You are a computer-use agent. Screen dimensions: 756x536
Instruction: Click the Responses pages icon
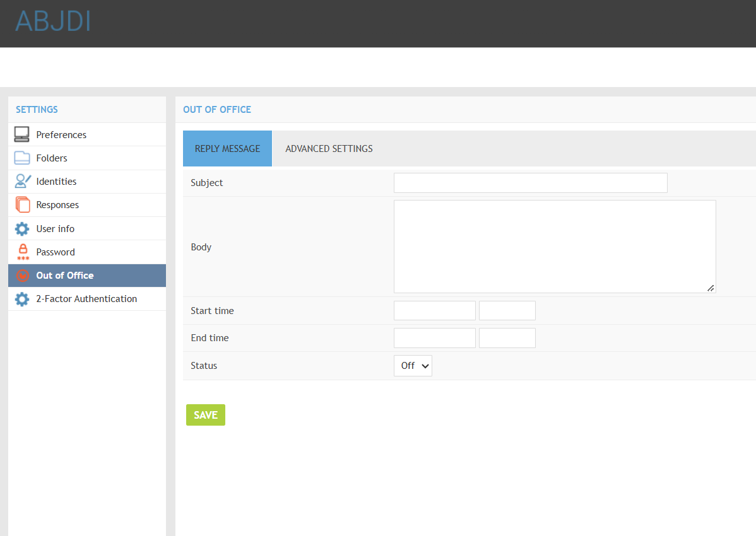click(x=22, y=205)
